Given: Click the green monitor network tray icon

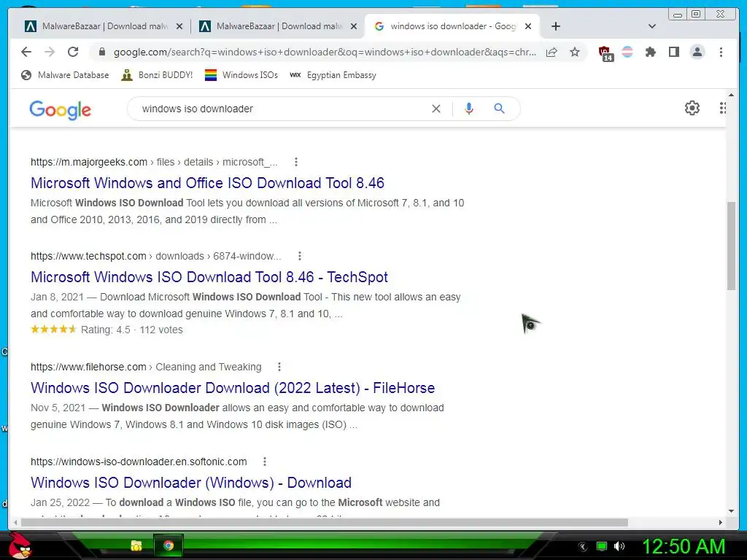Looking at the screenshot, I should pyautogui.click(x=602, y=546).
